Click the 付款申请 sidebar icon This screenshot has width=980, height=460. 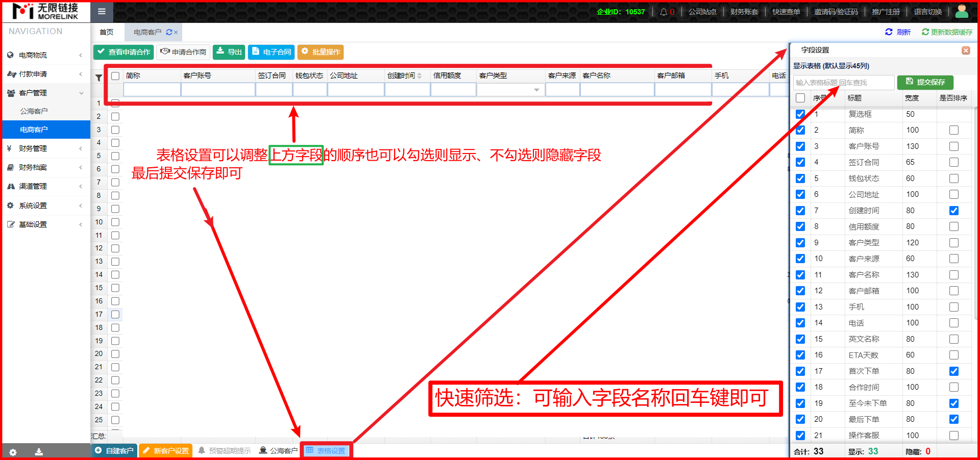pos(11,74)
